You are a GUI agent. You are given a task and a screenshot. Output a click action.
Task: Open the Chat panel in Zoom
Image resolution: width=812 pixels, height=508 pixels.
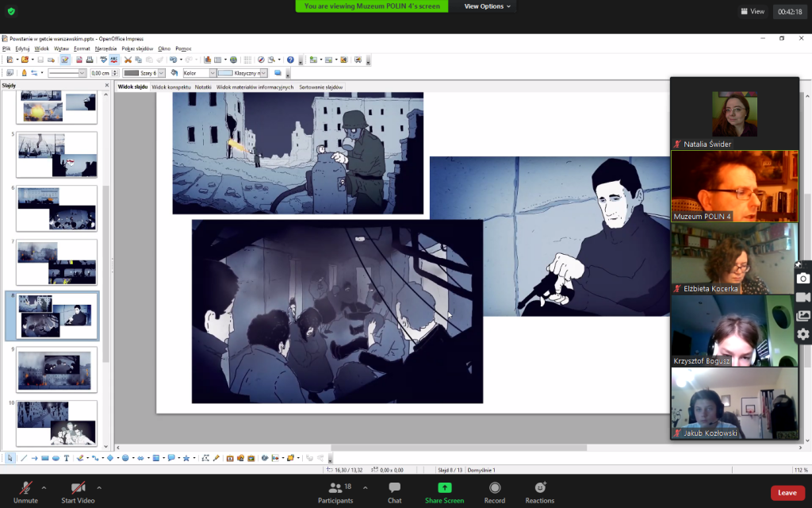tap(394, 492)
